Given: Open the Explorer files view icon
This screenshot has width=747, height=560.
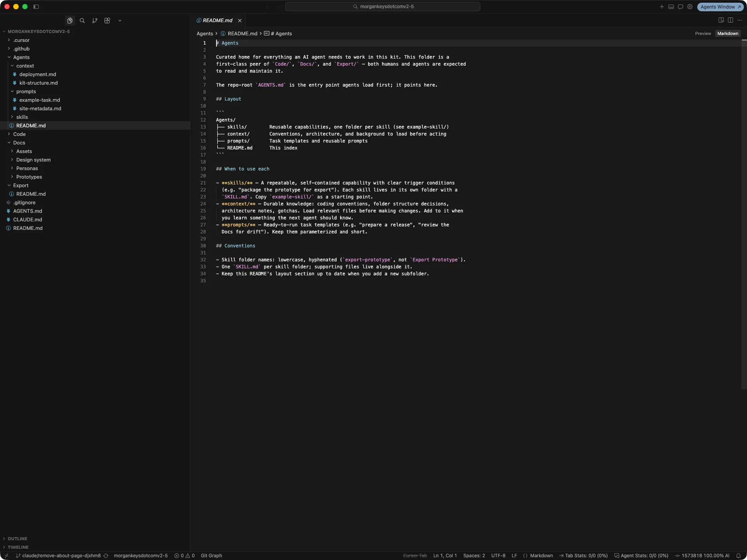Looking at the screenshot, I should [x=70, y=21].
